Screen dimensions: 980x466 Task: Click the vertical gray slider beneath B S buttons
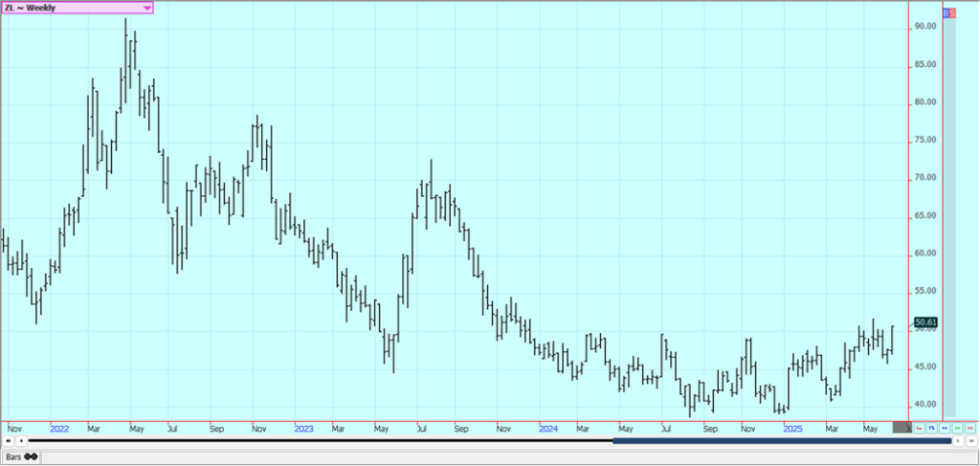click(949, 217)
